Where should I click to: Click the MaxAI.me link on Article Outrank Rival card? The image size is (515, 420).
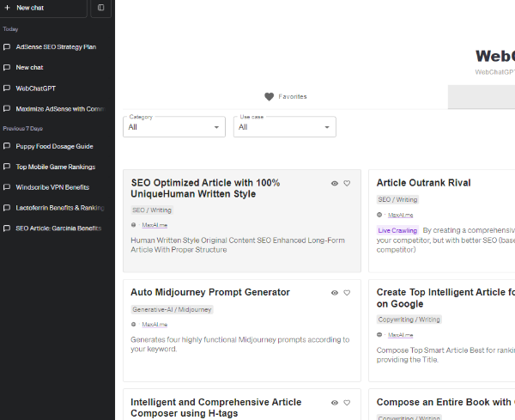400,215
